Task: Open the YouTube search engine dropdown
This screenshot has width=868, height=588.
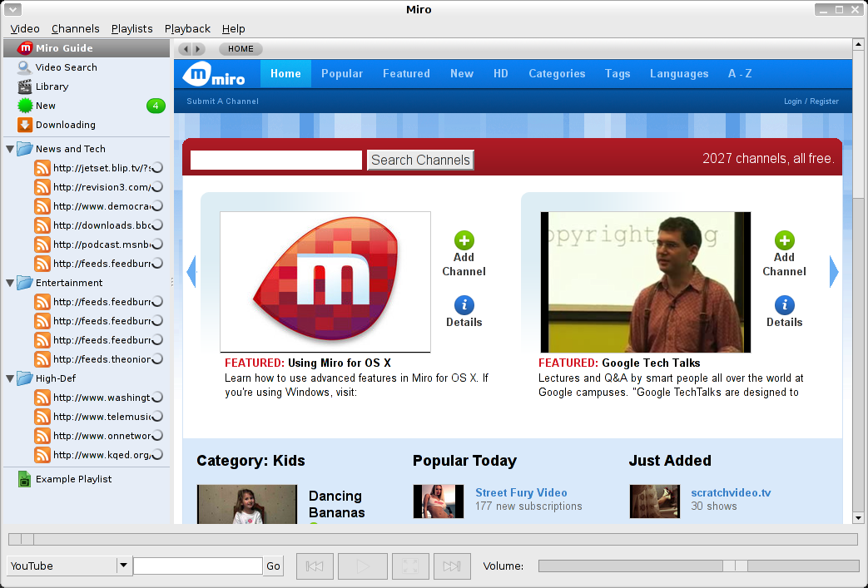Action: 69,566
